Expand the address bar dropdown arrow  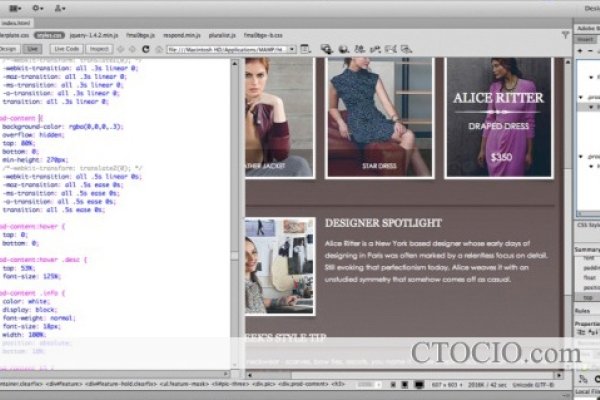[x=290, y=48]
